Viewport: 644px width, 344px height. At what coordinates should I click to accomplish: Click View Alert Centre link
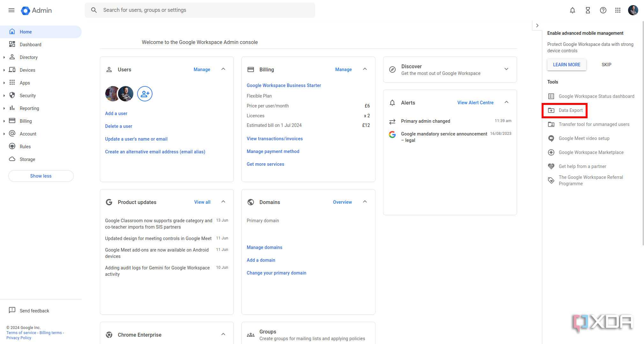pyautogui.click(x=475, y=103)
